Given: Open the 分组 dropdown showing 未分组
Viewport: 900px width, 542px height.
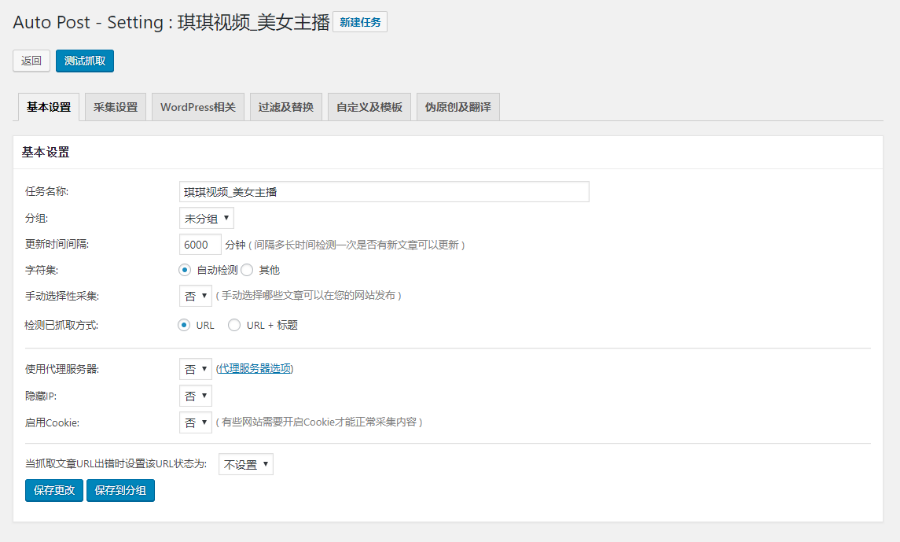Looking at the screenshot, I should (x=206, y=218).
